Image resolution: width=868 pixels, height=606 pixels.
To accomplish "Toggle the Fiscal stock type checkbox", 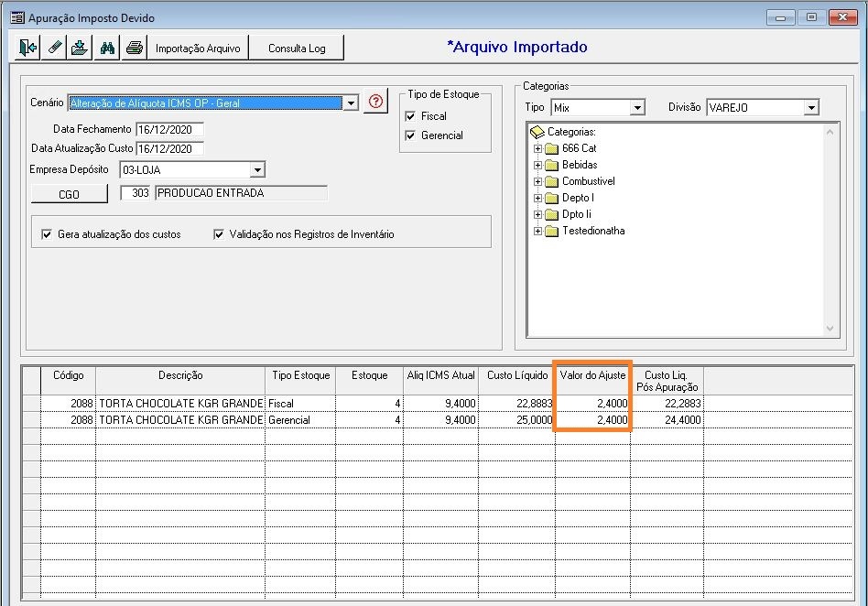I will pos(410,116).
